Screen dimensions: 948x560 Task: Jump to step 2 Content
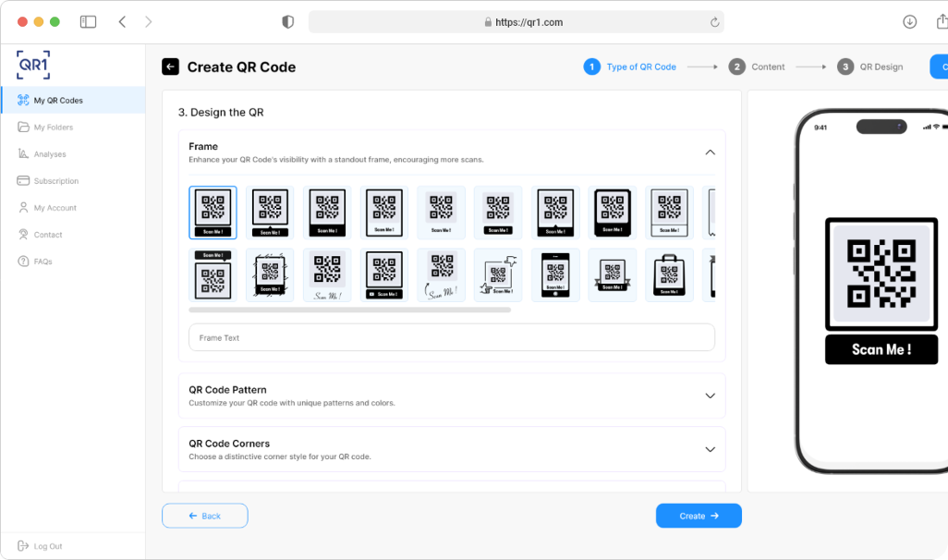[757, 67]
